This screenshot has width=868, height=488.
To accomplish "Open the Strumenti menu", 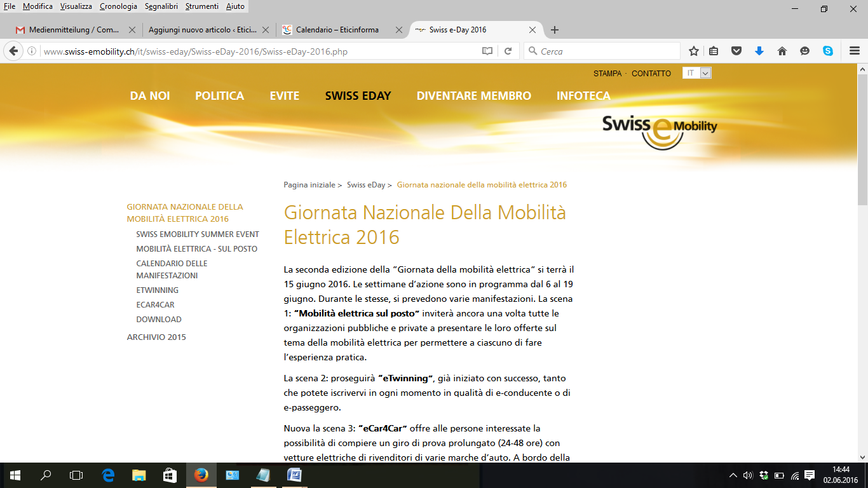I will tap(201, 6).
